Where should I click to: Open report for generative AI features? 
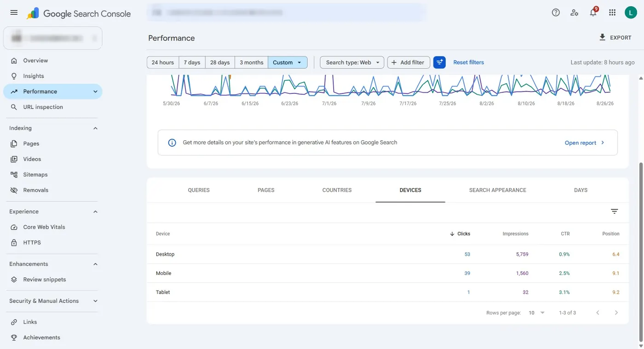tap(585, 143)
